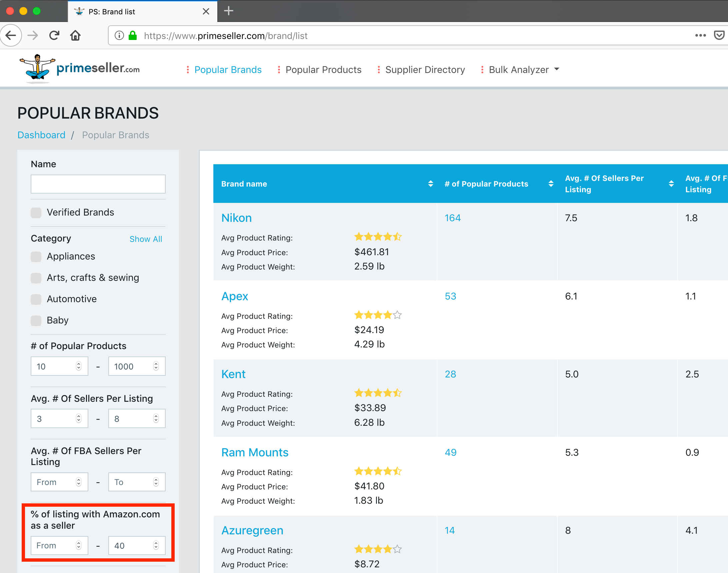The height and width of the screenshot is (573, 728).
Task: Open the Azuregreen brand page
Action: pyautogui.click(x=252, y=530)
